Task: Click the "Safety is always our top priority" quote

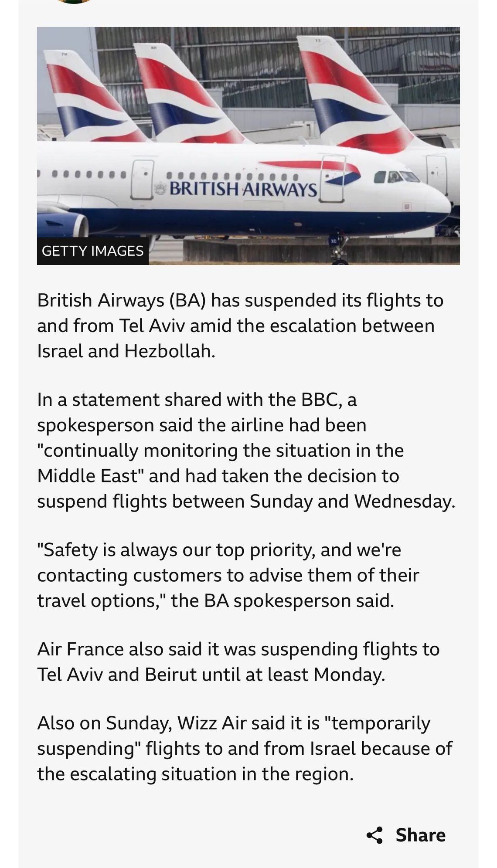Action: point(228,575)
